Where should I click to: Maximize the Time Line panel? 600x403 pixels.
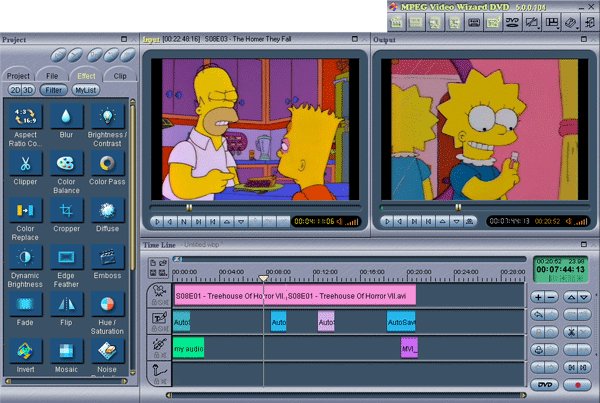coord(584,244)
